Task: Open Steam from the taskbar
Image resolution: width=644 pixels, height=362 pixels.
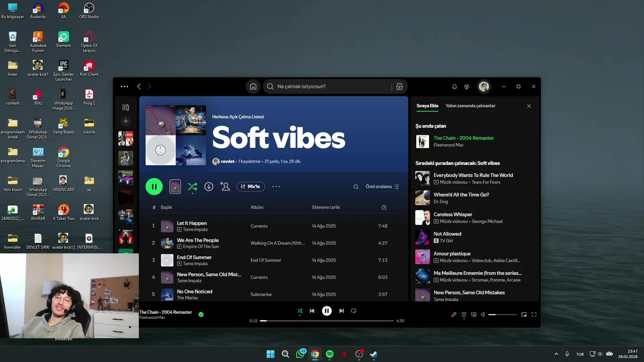Action: coord(374,354)
